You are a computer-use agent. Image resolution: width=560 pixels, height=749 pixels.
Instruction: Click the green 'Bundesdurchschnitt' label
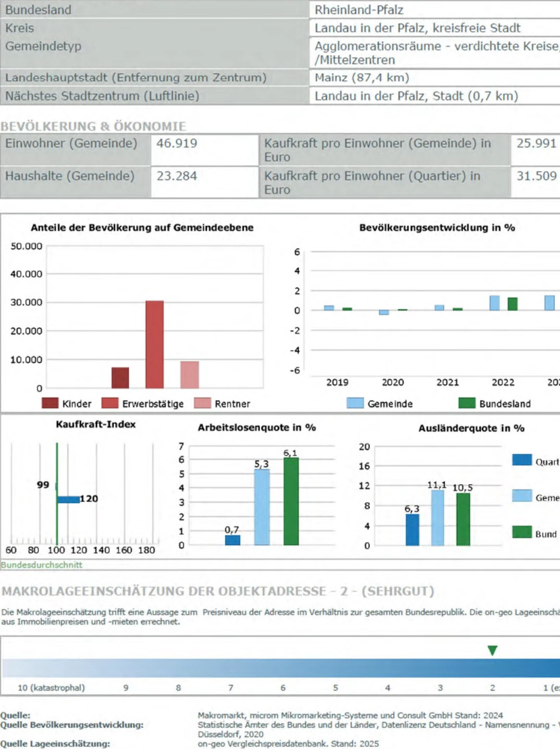click(x=42, y=565)
